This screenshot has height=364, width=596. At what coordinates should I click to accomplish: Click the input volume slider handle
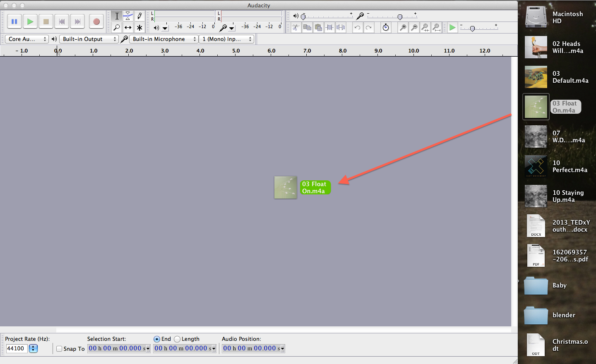[x=400, y=17]
